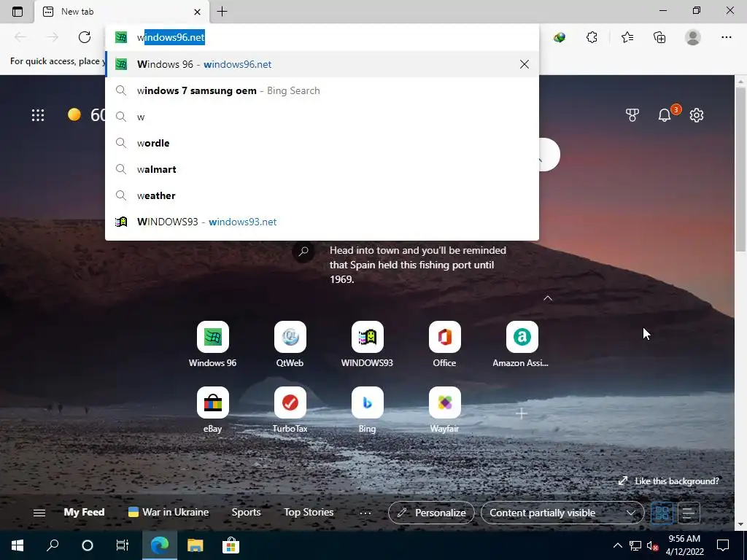The width and height of the screenshot is (747, 560).
Task: Open the profile avatar icon
Action: tap(693, 37)
